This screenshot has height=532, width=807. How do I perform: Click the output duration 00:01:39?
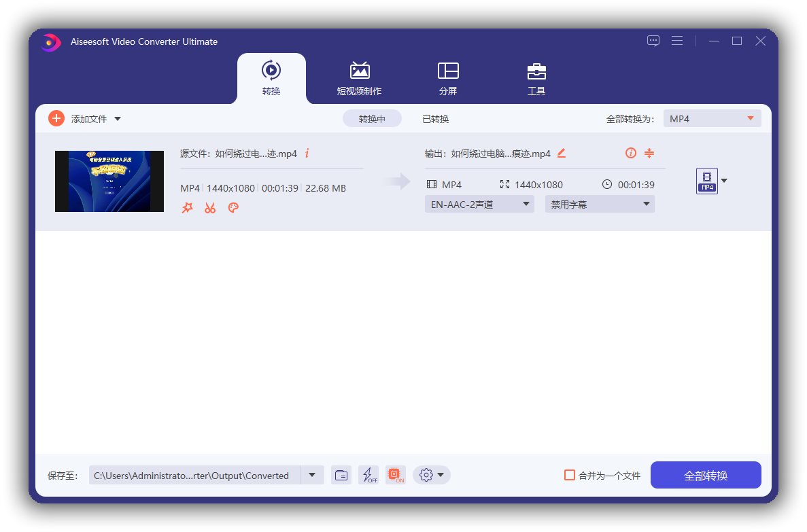pyautogui.click(x=636, y=185)
